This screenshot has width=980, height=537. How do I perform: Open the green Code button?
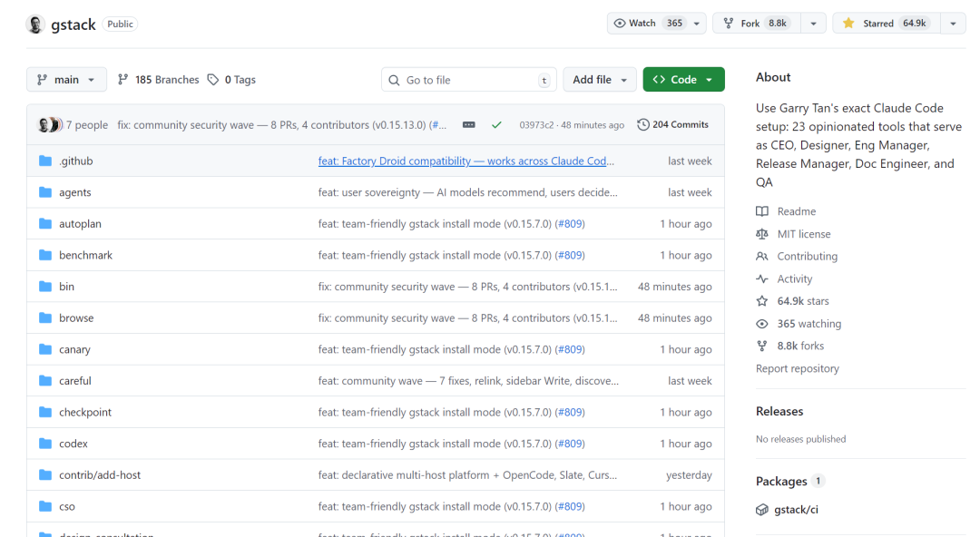(683, 80)
